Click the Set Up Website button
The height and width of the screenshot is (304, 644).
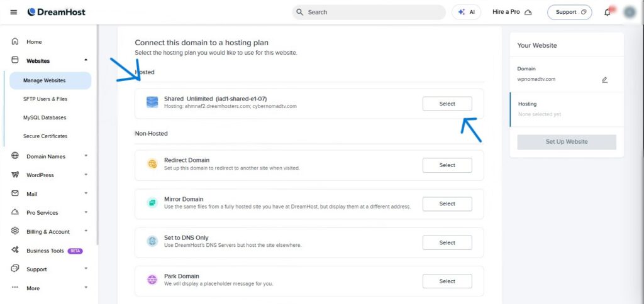point(567,142)
